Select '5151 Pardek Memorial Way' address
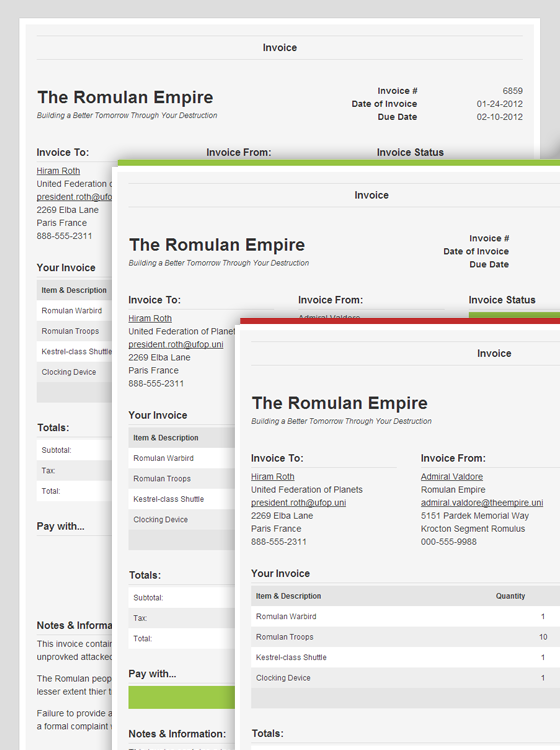560x750 pixels. [x=474, y=516]
